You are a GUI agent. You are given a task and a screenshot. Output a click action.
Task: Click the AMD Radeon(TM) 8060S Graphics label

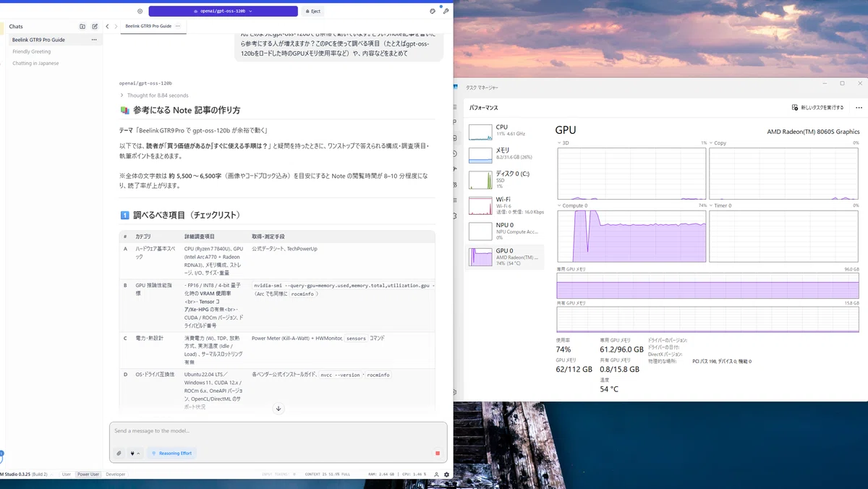click(813, 132)
